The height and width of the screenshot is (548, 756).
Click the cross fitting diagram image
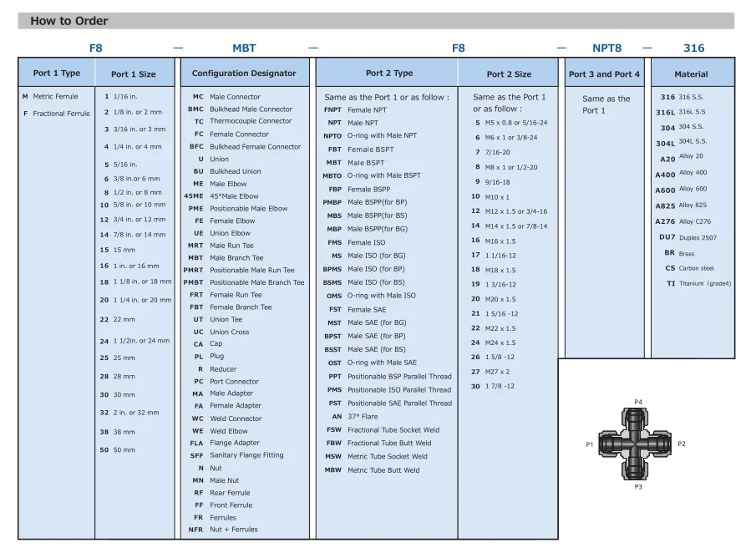pyautogui.click(x=637, y=444)
